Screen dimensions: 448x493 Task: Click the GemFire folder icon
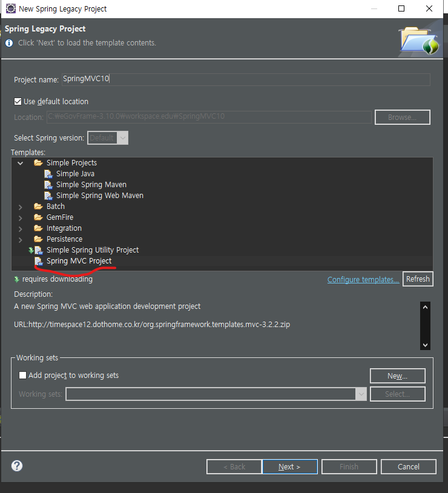coord(38,217)
